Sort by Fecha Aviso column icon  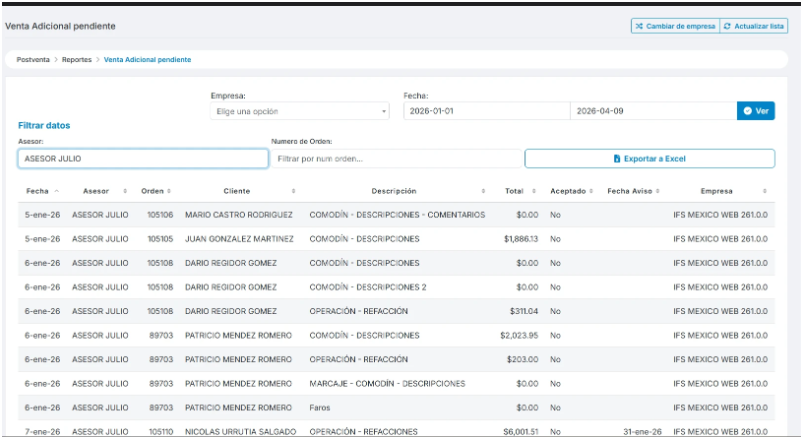click(x=658, y=191)
